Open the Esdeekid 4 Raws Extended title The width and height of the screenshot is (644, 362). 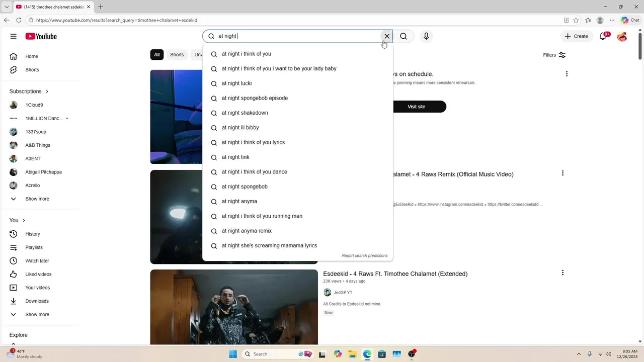coord(395,274)
